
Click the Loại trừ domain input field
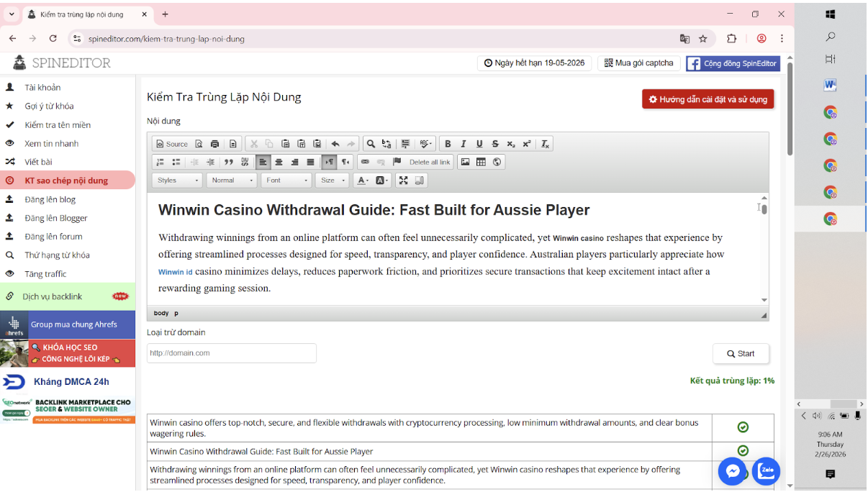tap(231, 353)
